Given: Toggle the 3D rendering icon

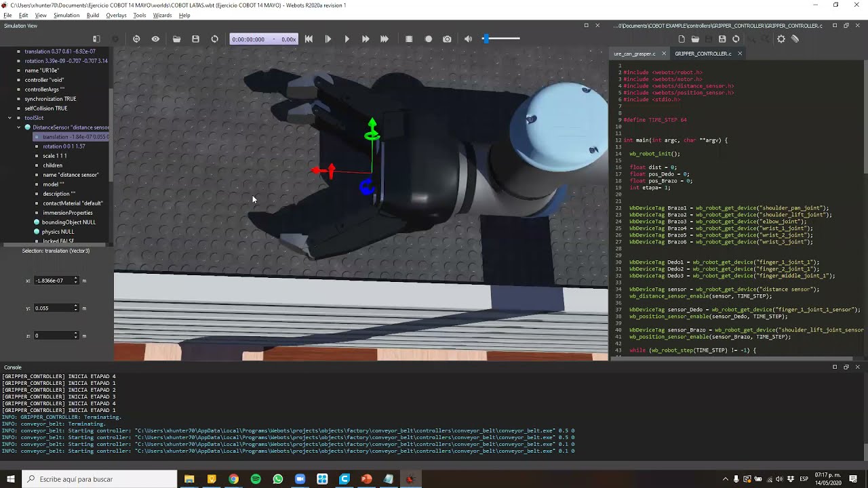Looking at the screenshot, I should [409, 39].
